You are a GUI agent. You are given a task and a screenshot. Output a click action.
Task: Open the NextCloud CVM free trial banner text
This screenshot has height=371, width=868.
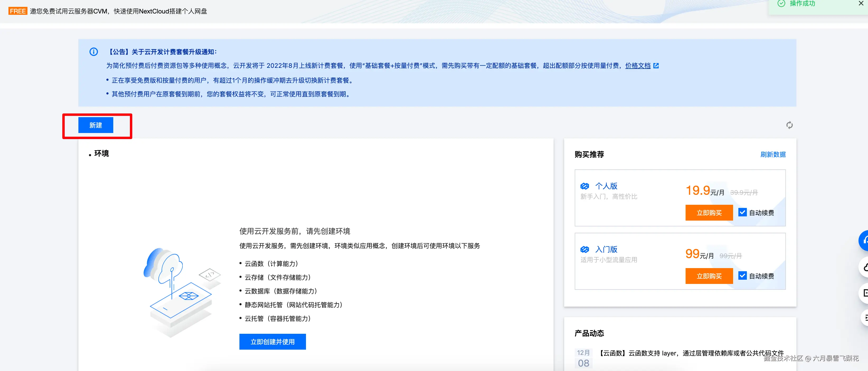(x=118, y=11)
